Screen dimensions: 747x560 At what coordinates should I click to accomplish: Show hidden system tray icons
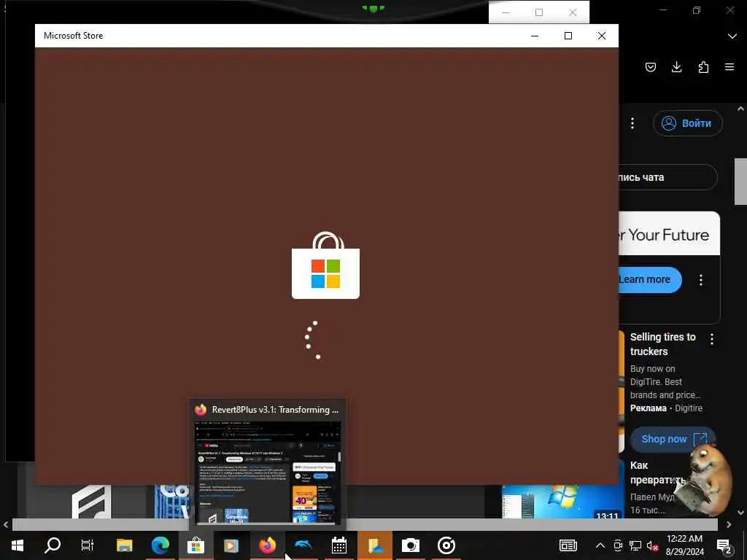(600, 545)
